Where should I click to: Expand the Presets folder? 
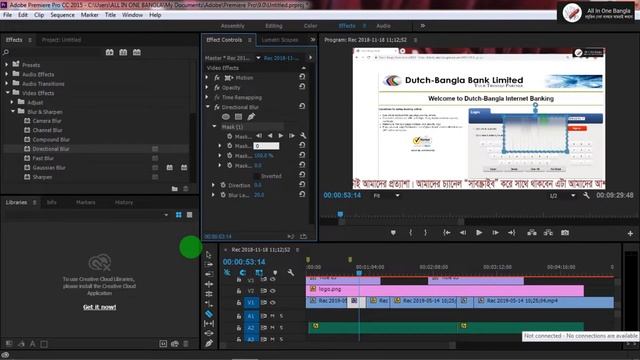(x=7, y=64)
